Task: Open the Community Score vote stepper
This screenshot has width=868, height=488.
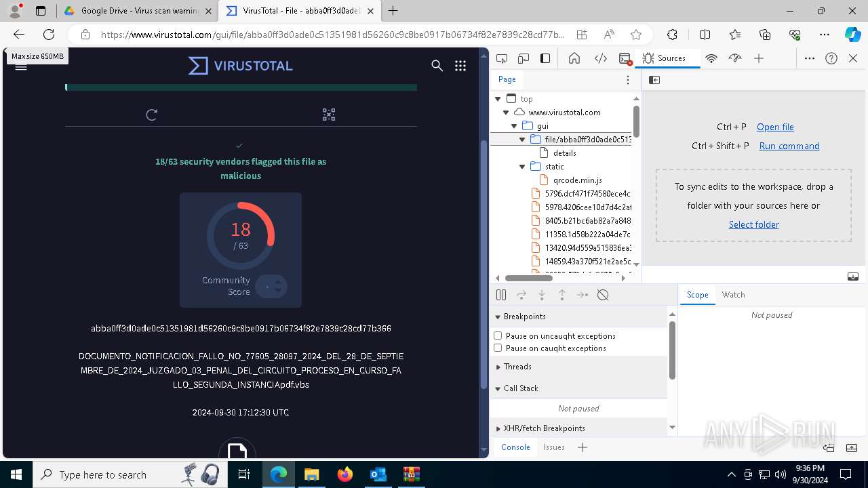Action: click(x=272, y=286)
